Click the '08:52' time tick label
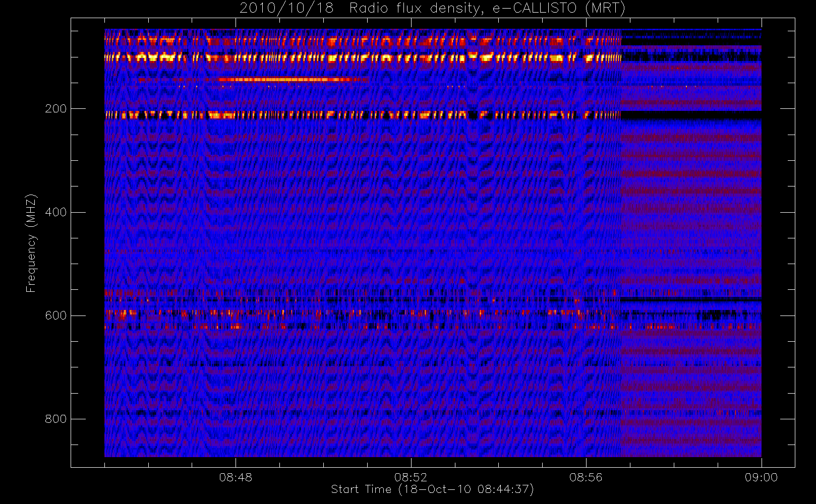The height and width of the screenshot is (504, 816). 411,477
